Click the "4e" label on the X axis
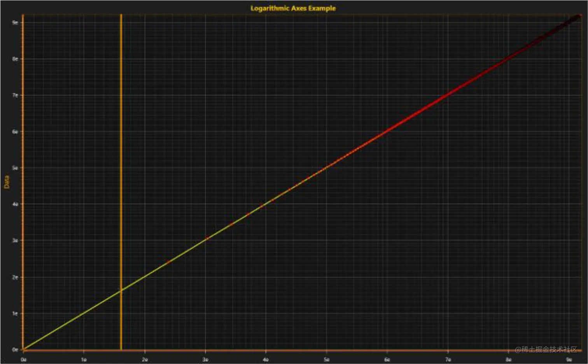Viewport: 588px width, 364px height. click(266, 360)
